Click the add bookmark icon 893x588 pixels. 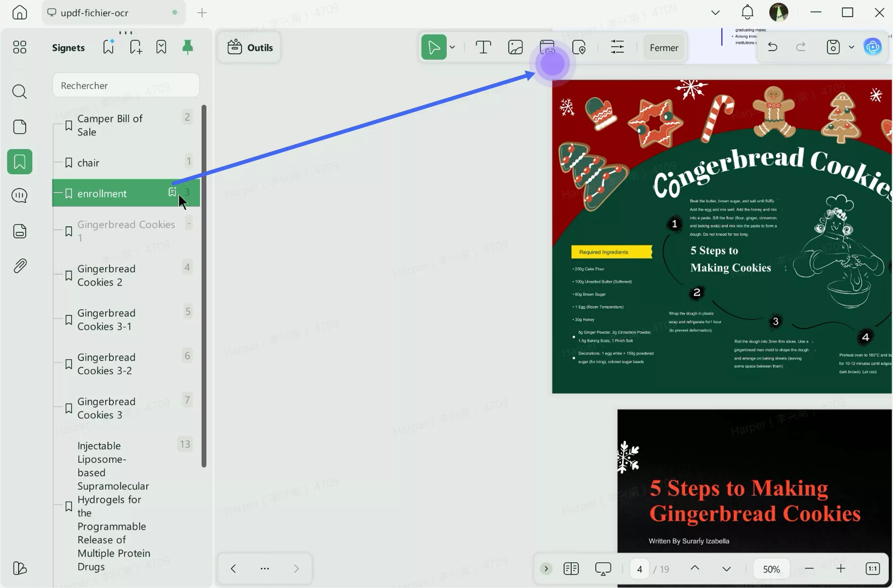[135, 47]
